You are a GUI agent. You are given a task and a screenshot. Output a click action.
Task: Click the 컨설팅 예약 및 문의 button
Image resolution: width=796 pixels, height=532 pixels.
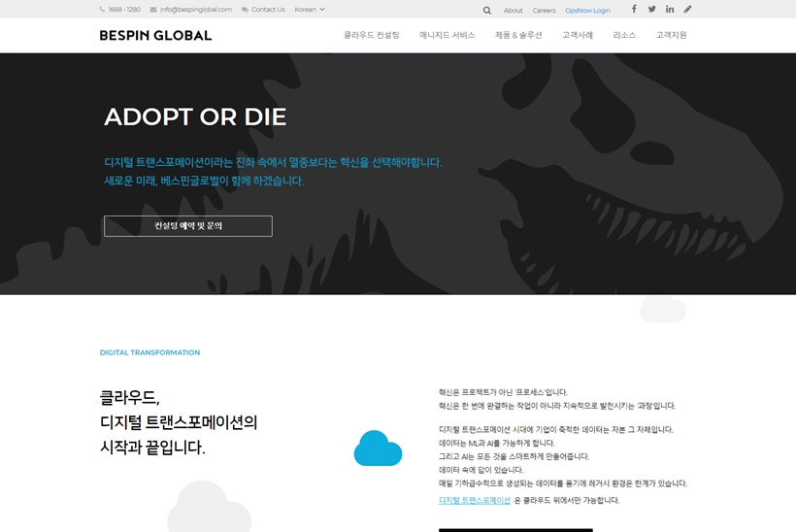[x=187, y=226]
